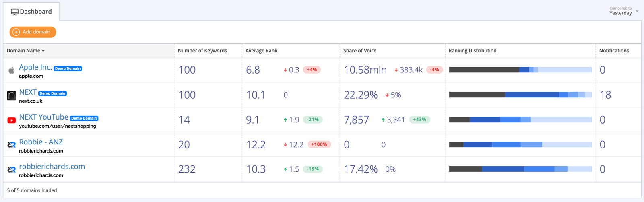Click the 18 notifications count for NEXT
The height and width of the screenshot is (202, 644).
click(x=605, y=95)
